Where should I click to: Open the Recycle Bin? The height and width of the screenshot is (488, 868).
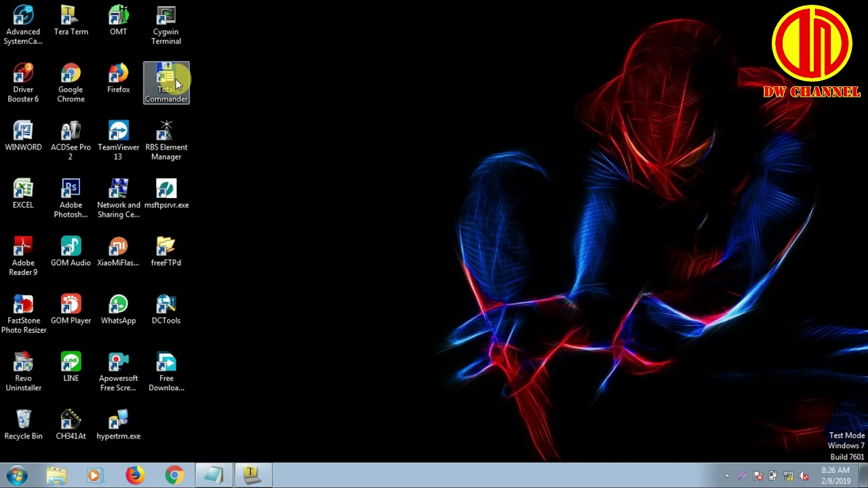coord(23,424)
